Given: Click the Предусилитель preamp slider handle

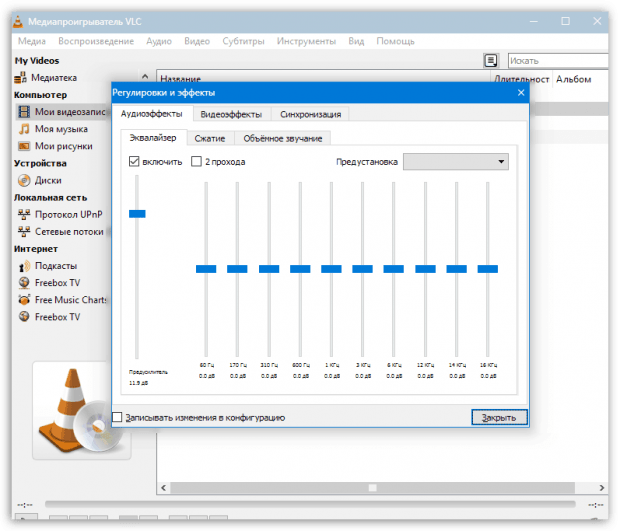Looking at the screenshot, I should pyautogui.click(x=137, y=214).
